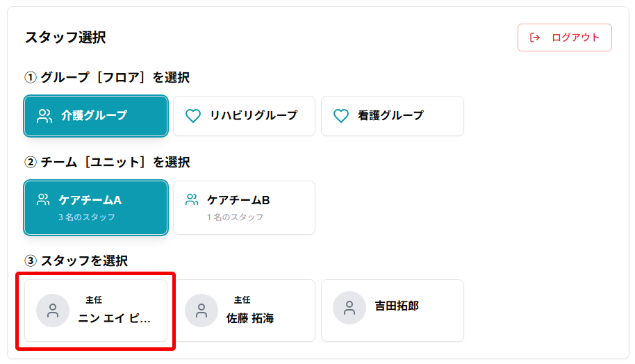Click the logout arrow icon
Image resolution: width=635 pixels, height=364 pixels.
pos(535,38)
